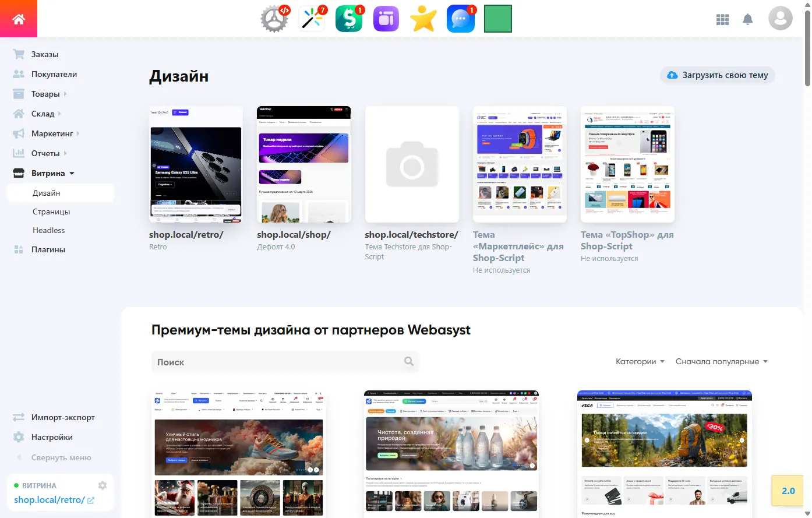The image size is (812, 518).
Task: Open the Headless section
Action: click(48, 230)
